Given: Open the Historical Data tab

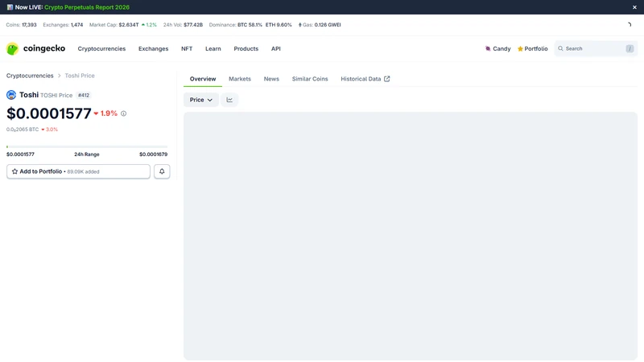Looking at the screenshot, I should [365, 79].
